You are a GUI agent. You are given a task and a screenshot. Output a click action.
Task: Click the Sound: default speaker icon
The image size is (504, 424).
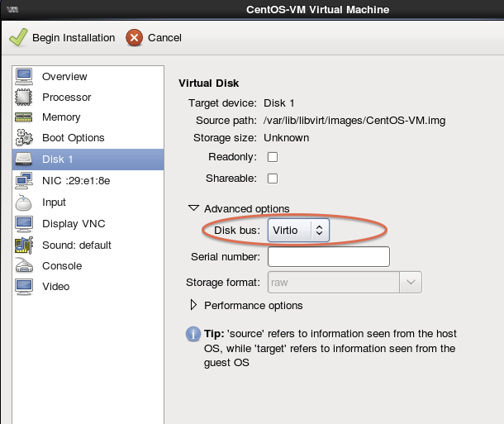25,245
